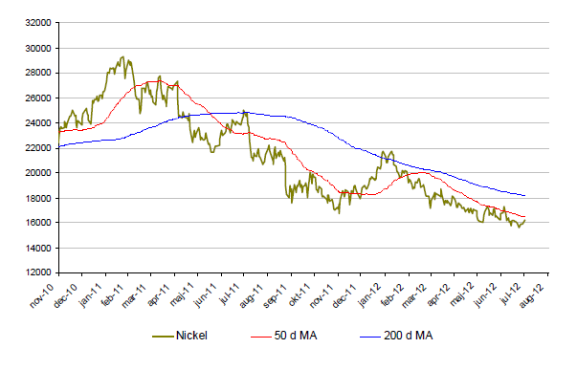Click the 32000 y-axis label
The image size is (577, 392).
click(x=38, y=23)
